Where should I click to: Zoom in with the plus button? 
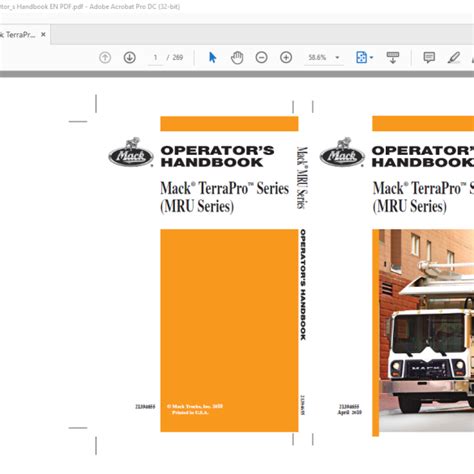tap(286, 58)
